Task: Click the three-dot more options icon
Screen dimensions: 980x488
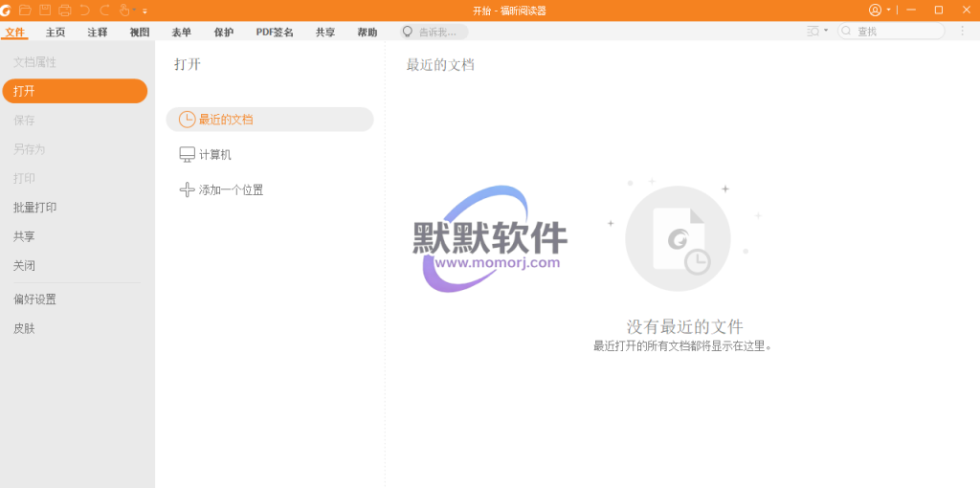Action: click(x=963, y=31)
